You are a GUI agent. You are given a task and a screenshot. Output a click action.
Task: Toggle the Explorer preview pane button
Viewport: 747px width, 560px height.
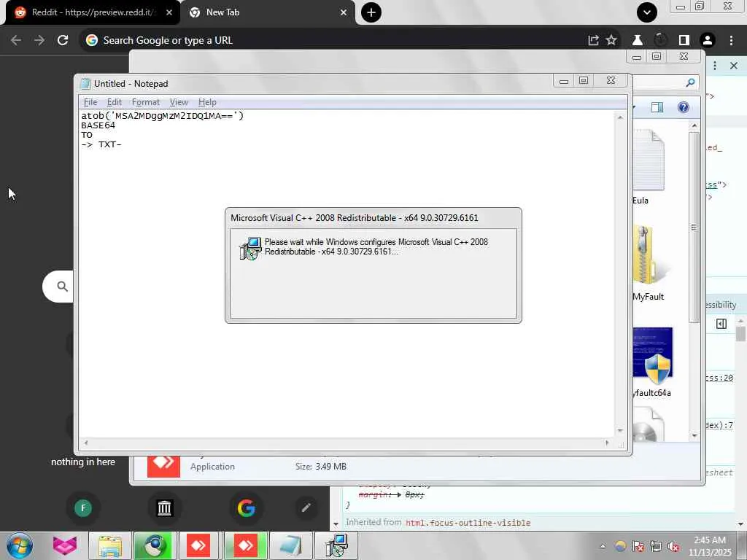657,108
